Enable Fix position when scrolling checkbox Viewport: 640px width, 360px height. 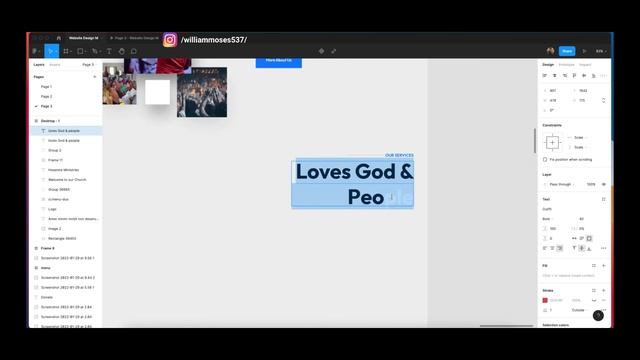(x=545, y=160)
